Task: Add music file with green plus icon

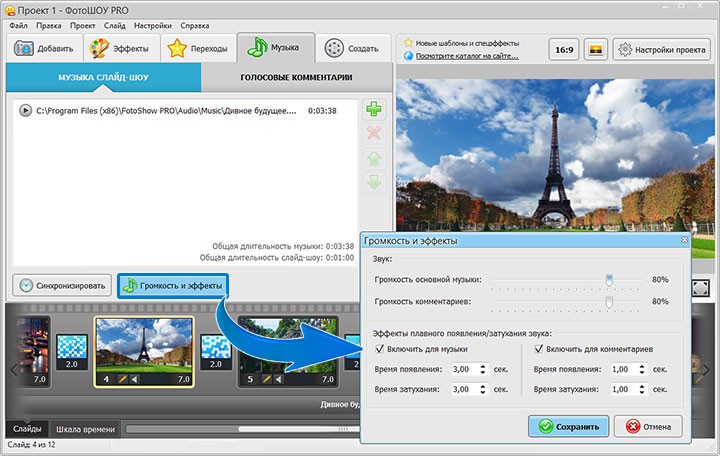Action: point(374,109)
